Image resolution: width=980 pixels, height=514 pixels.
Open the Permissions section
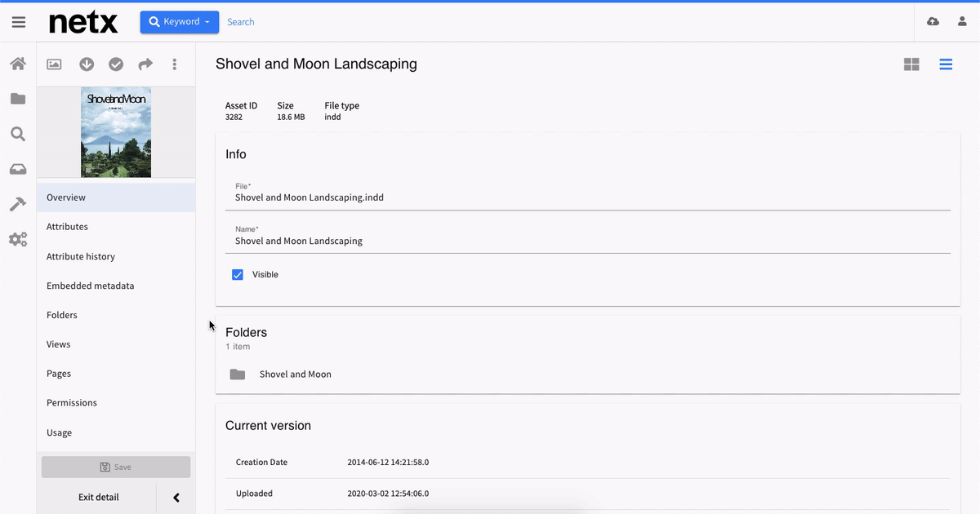coord(72,403)
